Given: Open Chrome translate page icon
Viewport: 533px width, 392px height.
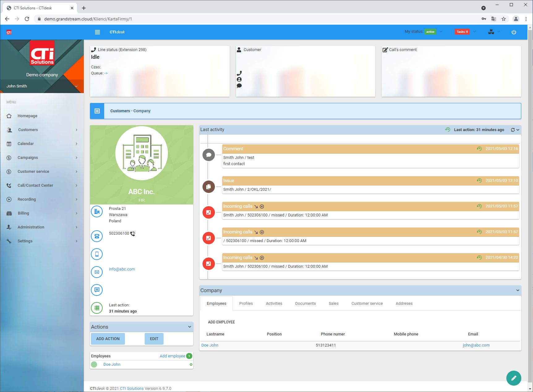Looking at the screenshot, I should (x=494, y=19).
